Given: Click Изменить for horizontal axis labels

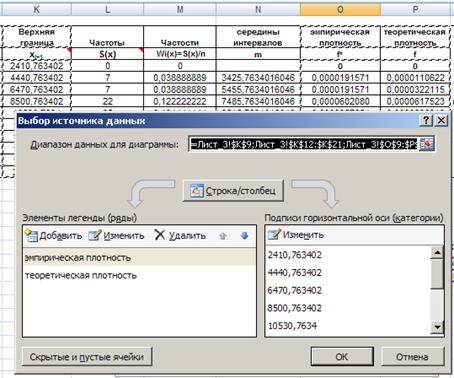Looking at the screenshot, I should click(296, 235).
